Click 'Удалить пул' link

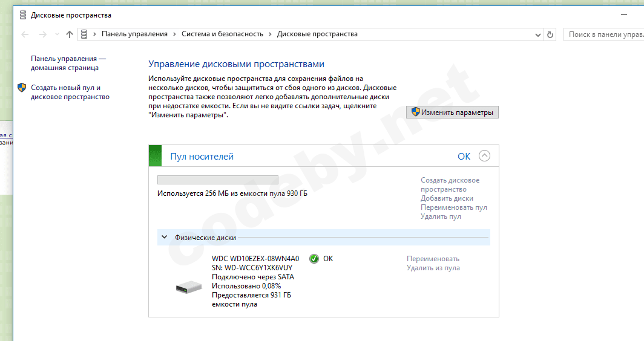(441, 216)
